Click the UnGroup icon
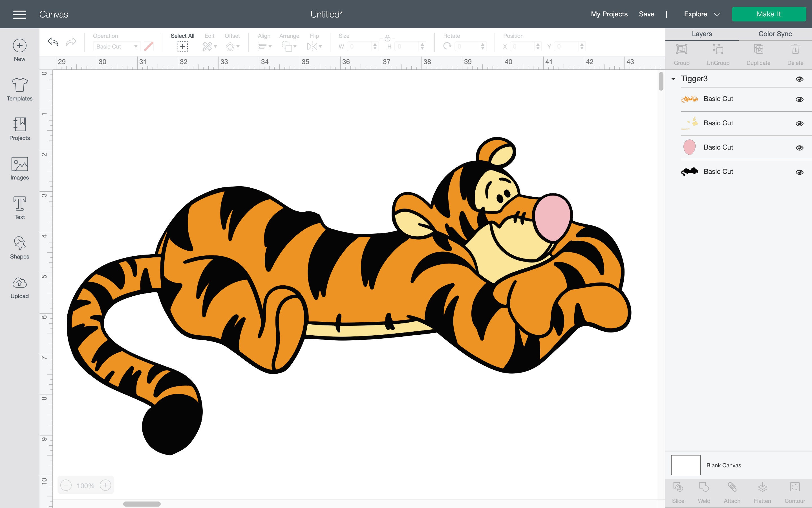 (x=718, y=49)
